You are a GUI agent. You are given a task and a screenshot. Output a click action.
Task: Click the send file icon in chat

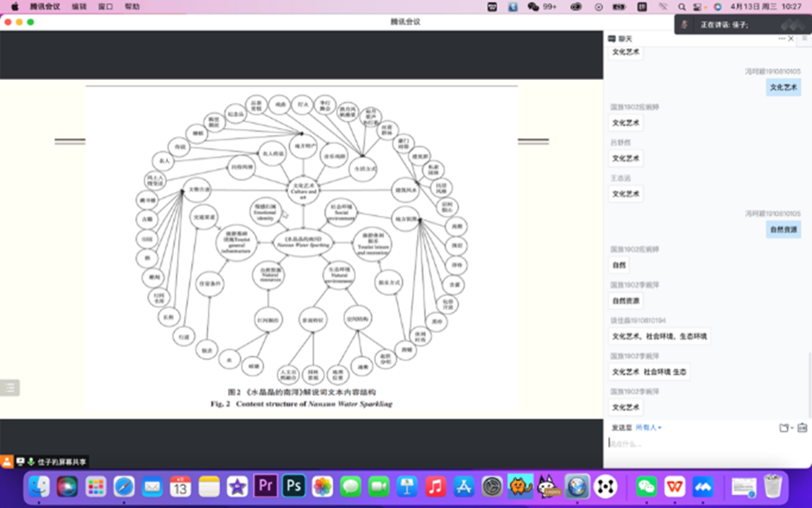783,428
